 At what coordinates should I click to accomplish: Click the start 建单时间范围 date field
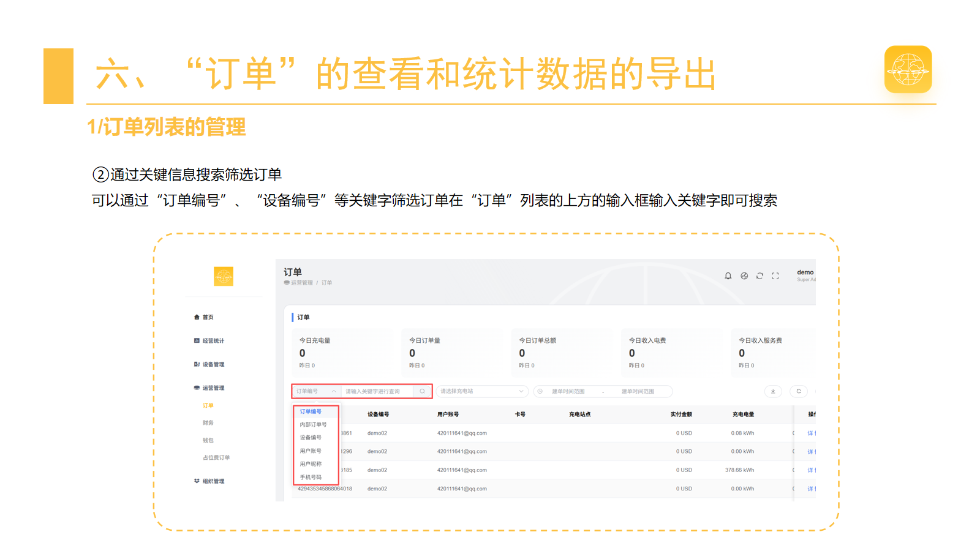(568, 391)
